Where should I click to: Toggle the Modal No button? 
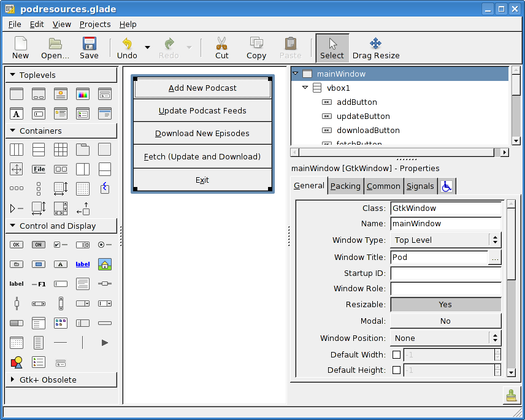point(445,321)
